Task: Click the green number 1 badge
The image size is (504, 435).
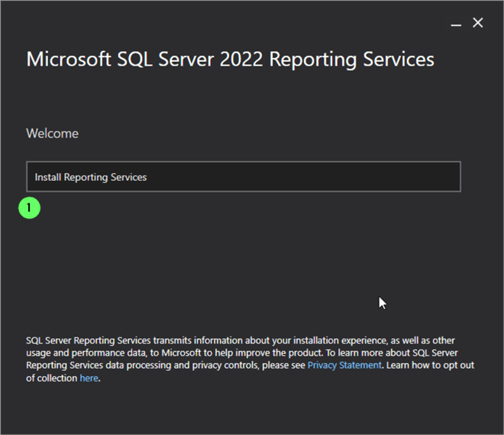Action: [29, 207]
